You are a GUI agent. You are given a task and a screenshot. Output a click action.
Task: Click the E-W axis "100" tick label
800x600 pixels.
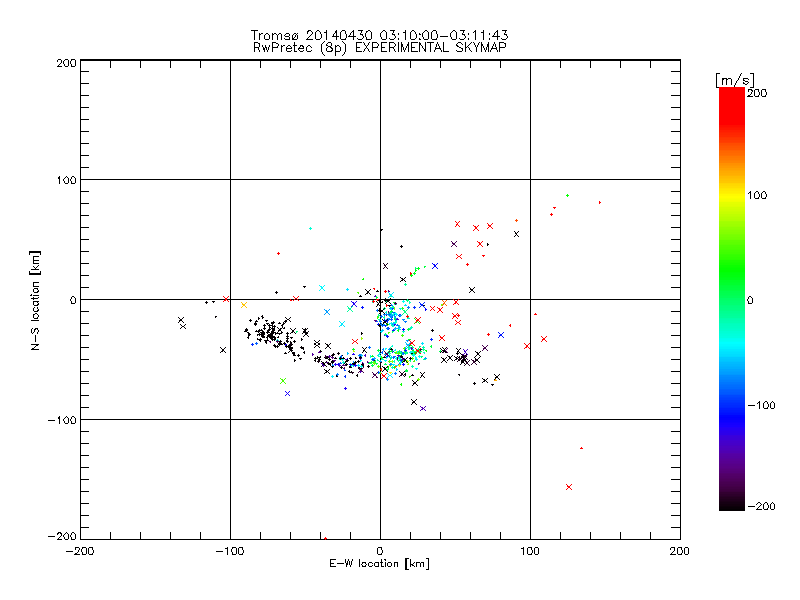[530, 551]
